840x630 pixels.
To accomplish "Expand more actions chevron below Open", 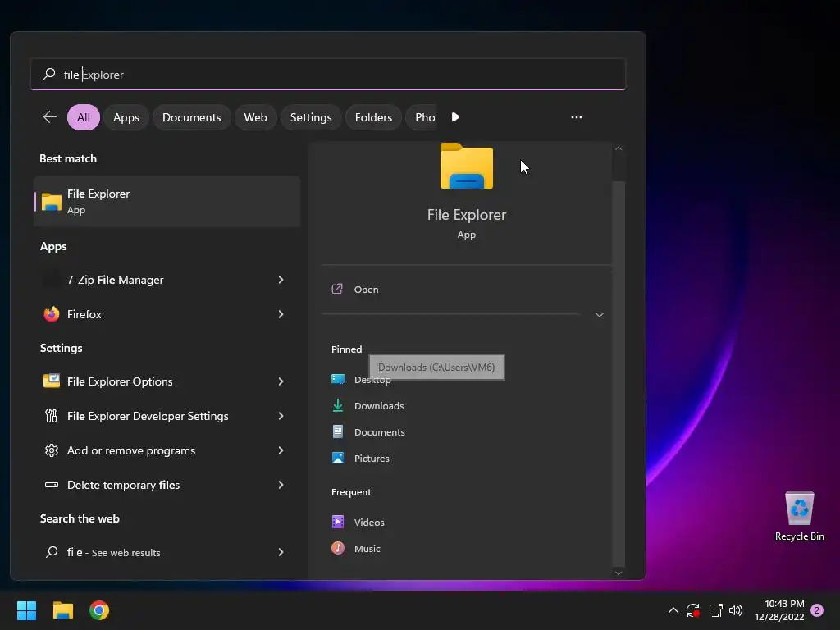I will [x=600, y=315].
